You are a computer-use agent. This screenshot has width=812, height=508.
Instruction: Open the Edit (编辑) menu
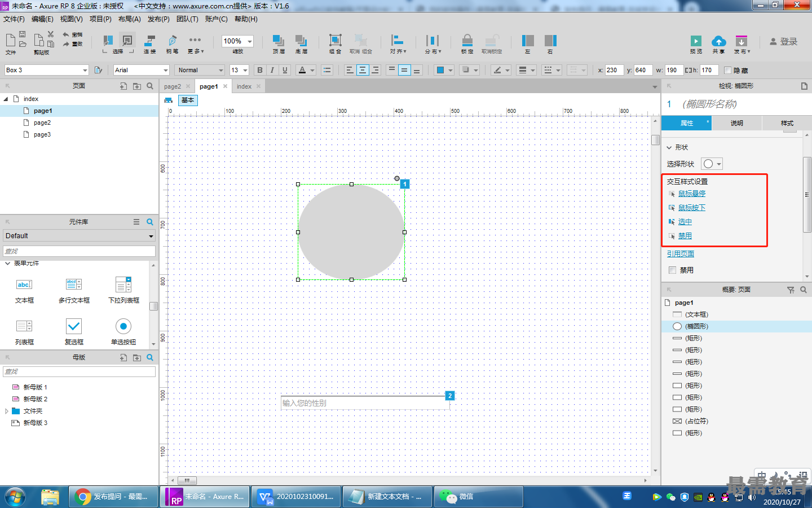[x=43, y=19]
